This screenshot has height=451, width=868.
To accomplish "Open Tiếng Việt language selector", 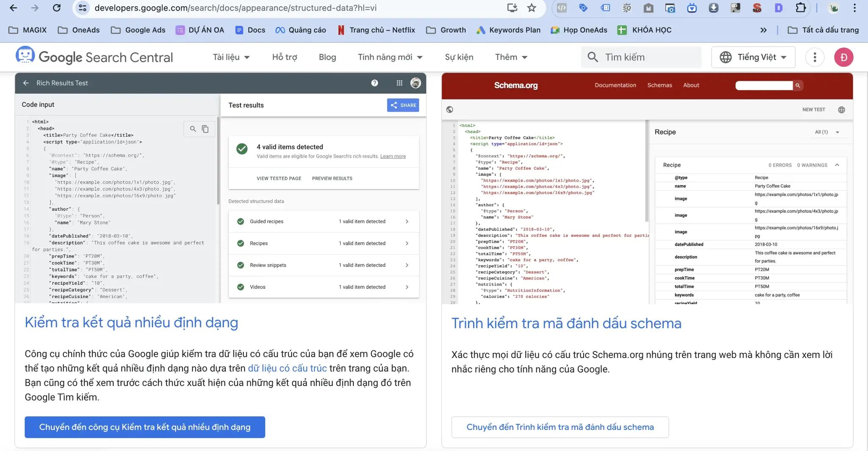I will (753, 57).
